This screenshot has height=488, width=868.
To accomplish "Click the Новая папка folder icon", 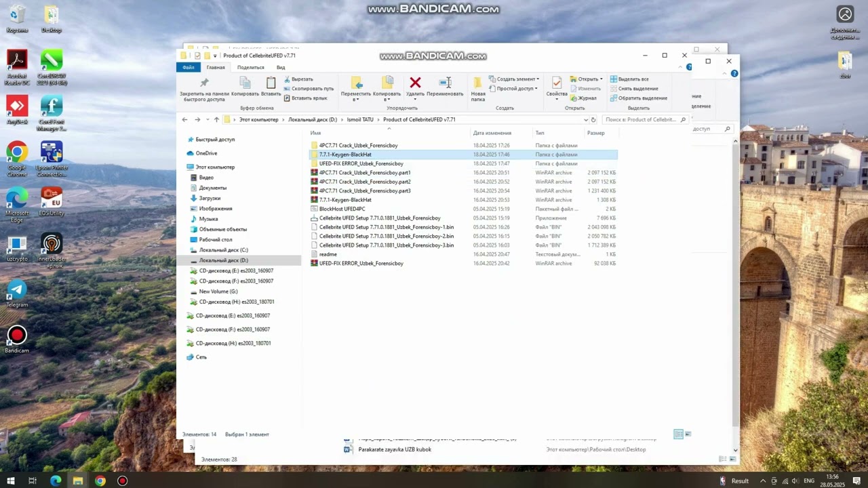I will click(x=478, y=83).
